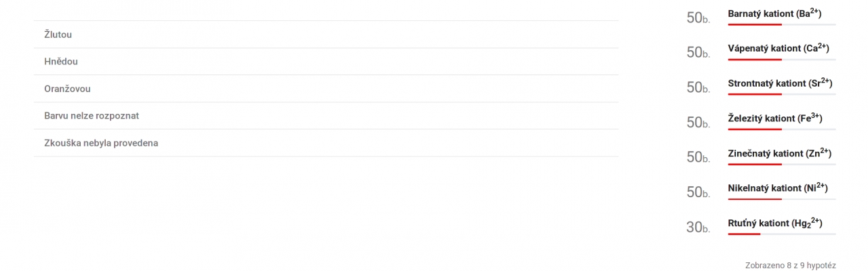Select Barvu nelze rozpoznat option

point(92,116)
